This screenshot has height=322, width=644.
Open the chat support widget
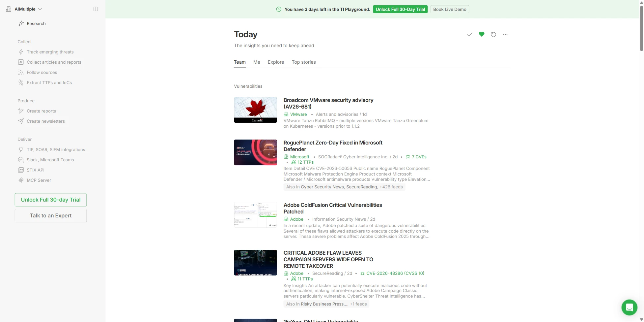(x=629, y=307)
